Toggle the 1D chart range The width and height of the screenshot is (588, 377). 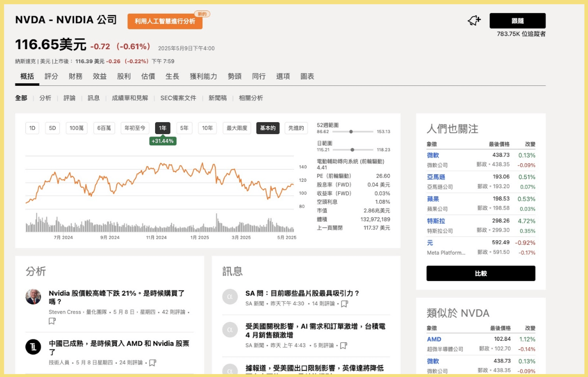[x=31, y=128]
